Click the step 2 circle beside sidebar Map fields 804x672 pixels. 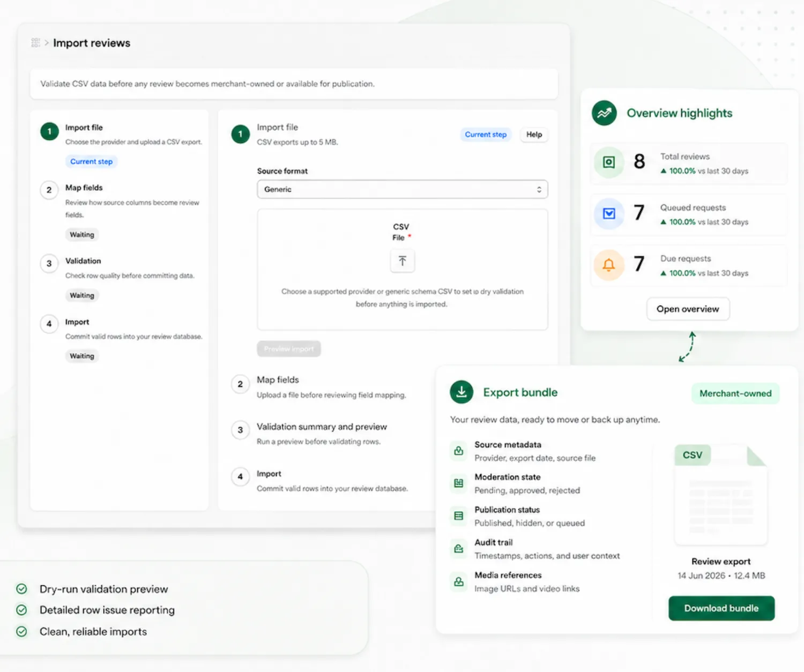coord(49,190)
